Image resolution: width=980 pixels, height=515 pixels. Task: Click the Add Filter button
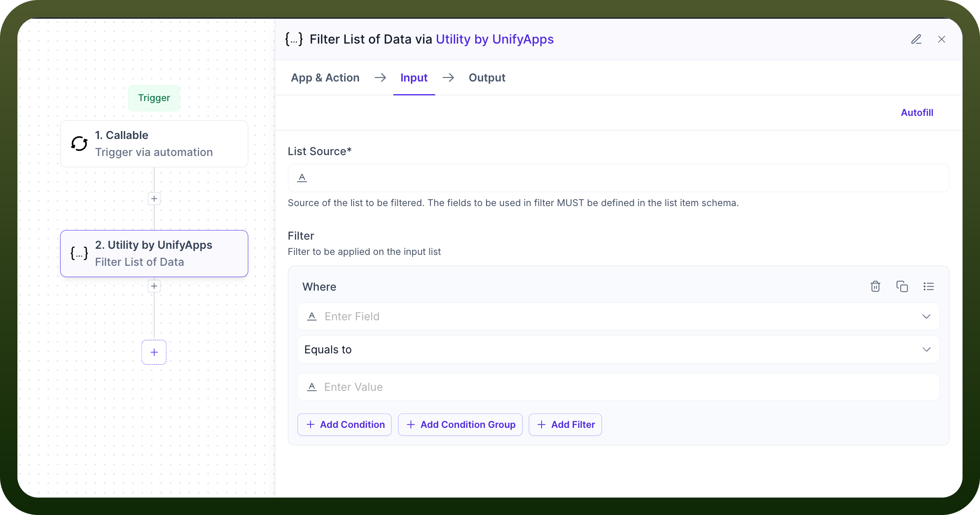click(x=565, y=424)
